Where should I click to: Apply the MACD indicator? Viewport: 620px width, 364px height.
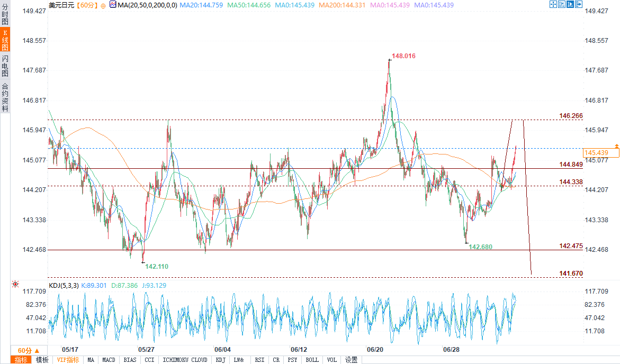pos(109,360)
